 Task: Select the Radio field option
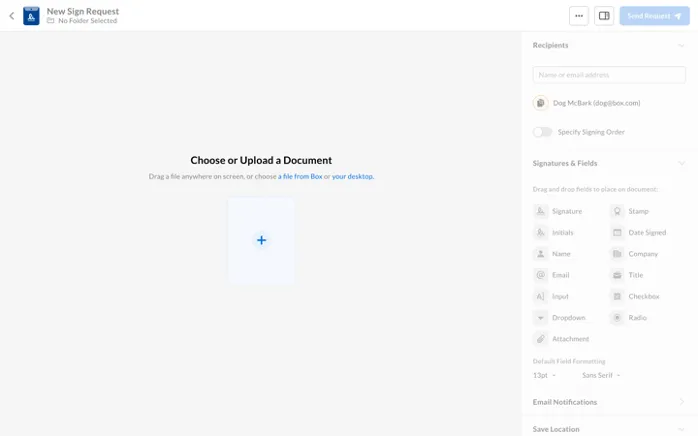628,318
